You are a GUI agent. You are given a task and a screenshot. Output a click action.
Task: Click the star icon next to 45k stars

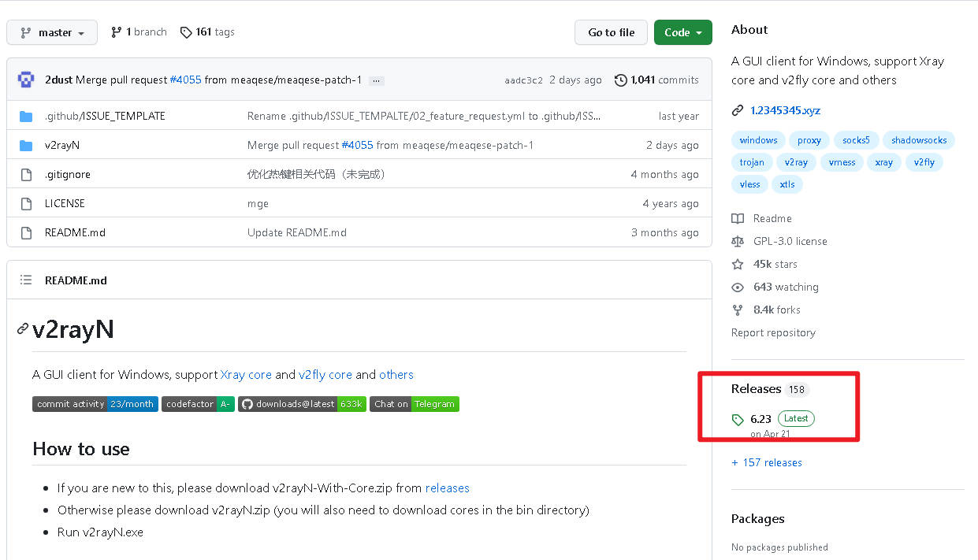pos(738,264)
